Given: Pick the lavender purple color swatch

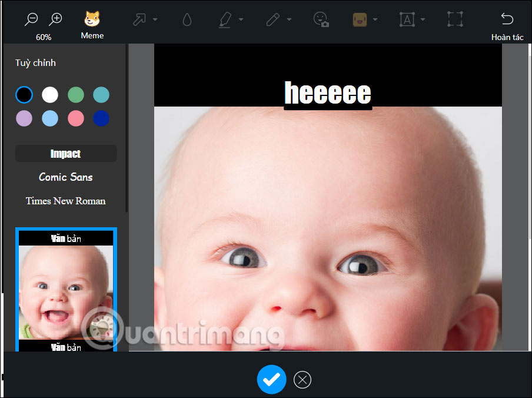Looking at the screenshot, I should (x=24, y=118).
